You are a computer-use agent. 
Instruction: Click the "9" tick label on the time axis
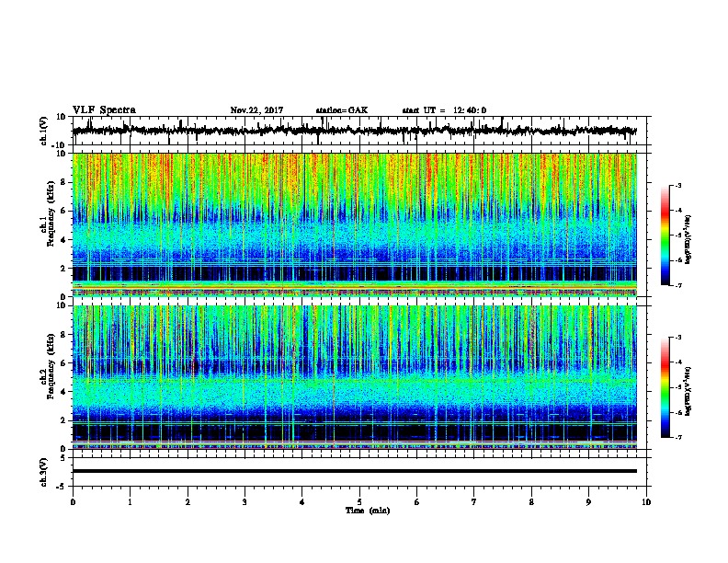[x=588, y=502]
